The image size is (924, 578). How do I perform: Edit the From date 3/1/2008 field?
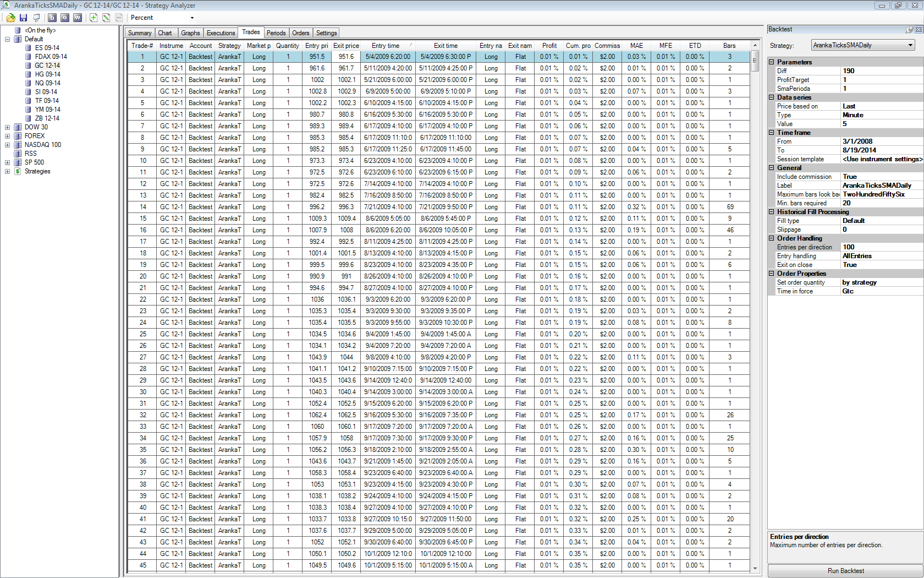882,141
